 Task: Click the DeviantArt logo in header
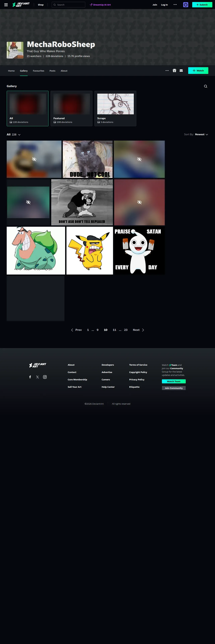pyautogui.click(x=21, y=5)
